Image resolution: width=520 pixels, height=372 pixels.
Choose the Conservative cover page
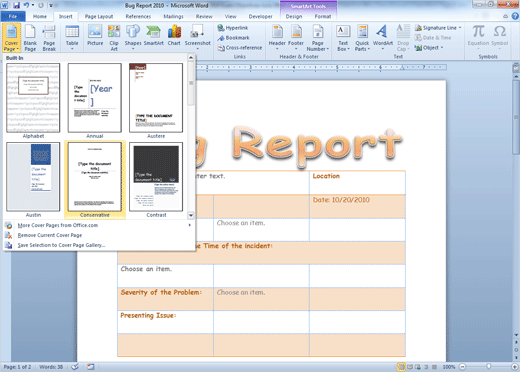[95, 180]
